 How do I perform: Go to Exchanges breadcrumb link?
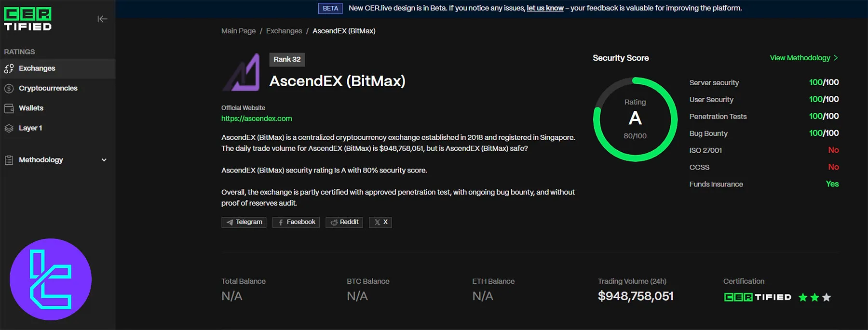284,31
